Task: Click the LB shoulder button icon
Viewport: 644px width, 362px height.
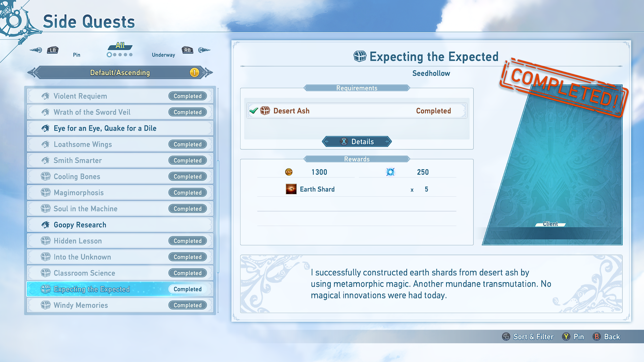Action: click(x=53, y=50)
